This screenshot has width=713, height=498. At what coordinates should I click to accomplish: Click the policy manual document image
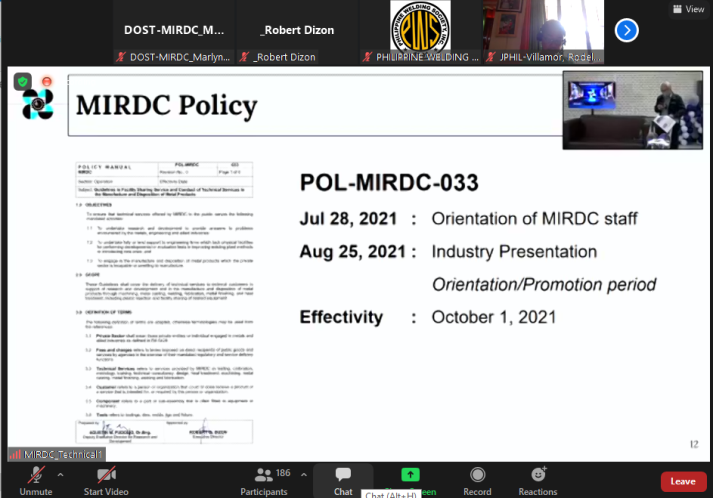coord(164,302)
